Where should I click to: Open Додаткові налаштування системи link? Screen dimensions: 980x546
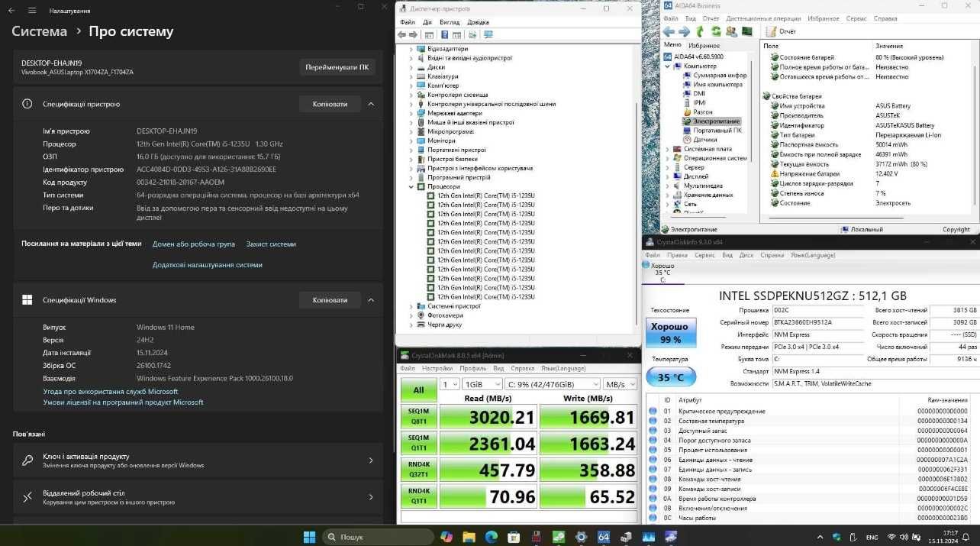pos(208,265)
